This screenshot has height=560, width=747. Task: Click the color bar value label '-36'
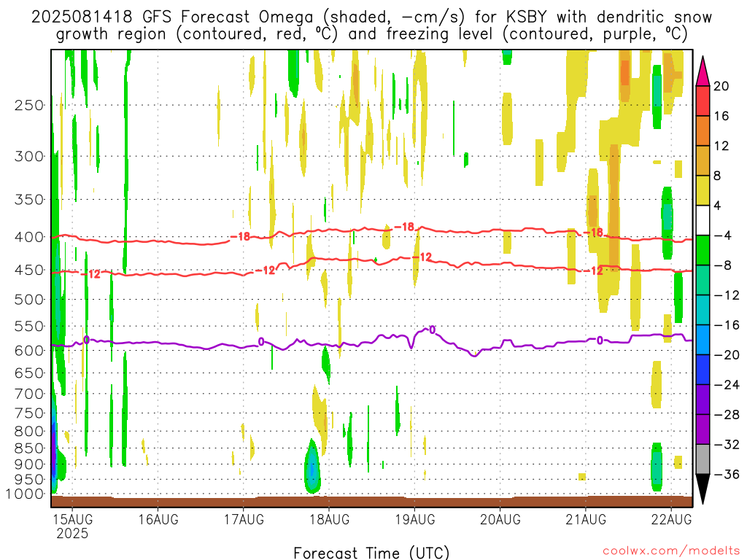click(727, 474)
